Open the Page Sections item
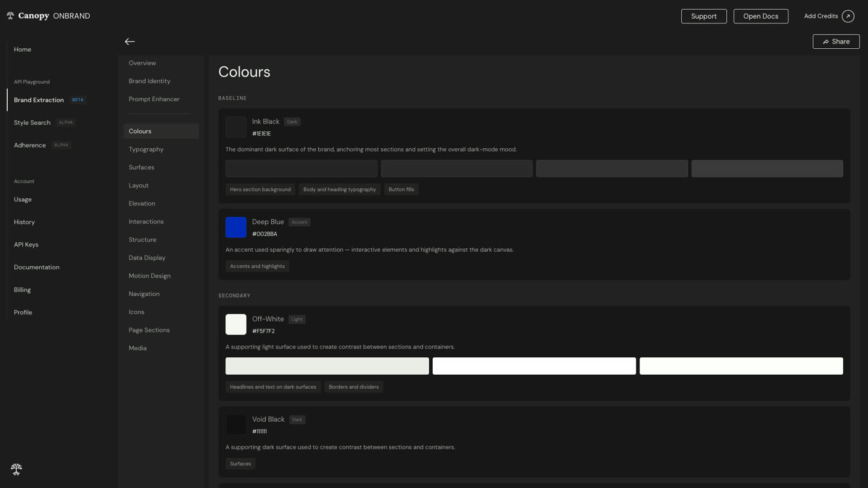868x488 pixels. pyautogui.click(x=149, y=330)
